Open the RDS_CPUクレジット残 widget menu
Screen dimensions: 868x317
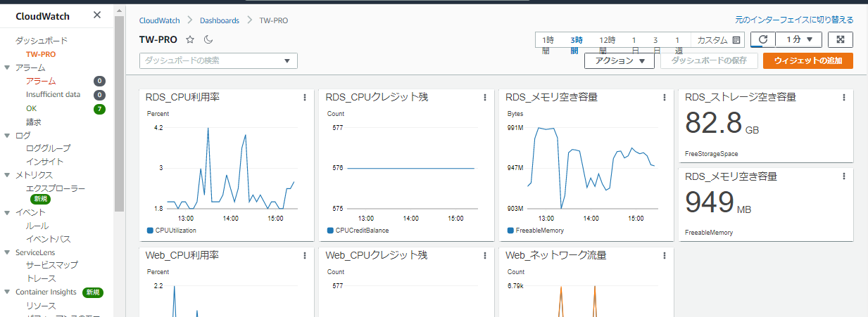(485, 97)
